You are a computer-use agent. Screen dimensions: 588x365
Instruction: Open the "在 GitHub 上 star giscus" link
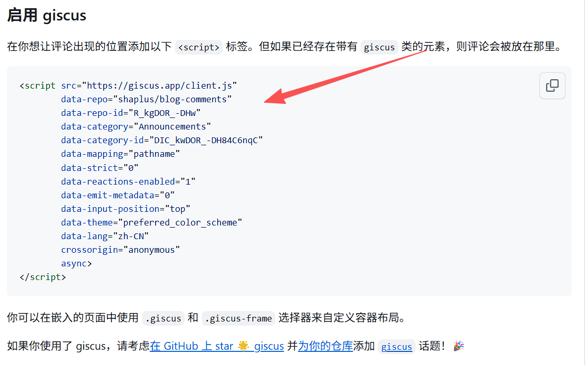217,346
